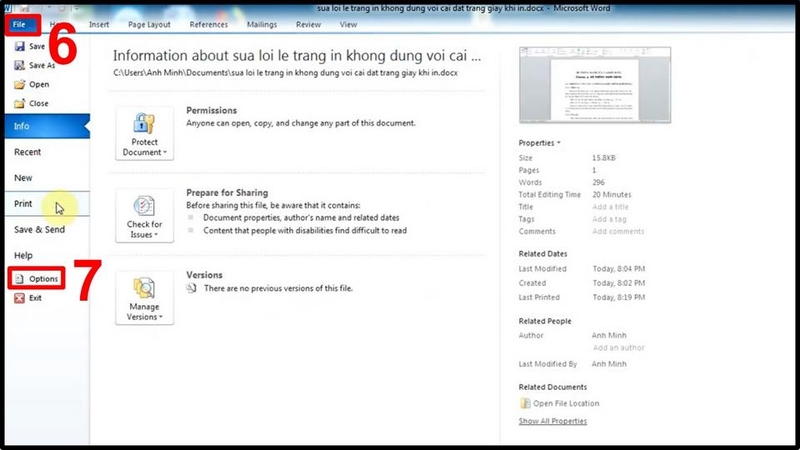The image size is (800, 450).
Task: Click the Add comments field
Action: [x=618, y=231]
